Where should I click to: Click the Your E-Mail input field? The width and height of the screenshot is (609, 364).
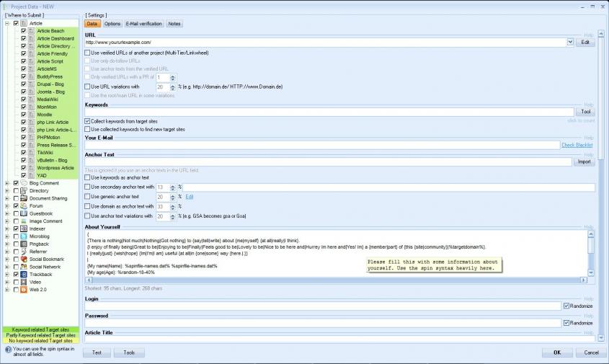click(x=321, y=145)
